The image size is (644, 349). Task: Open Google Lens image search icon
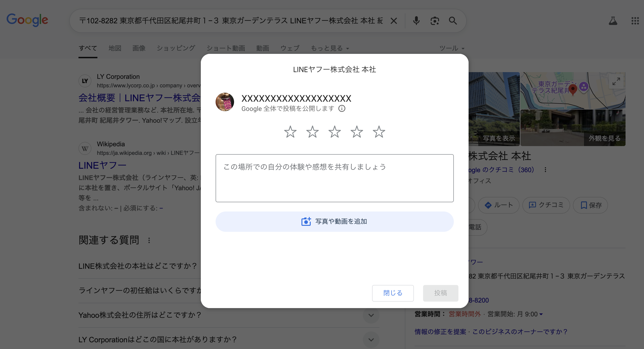point(435,21)
